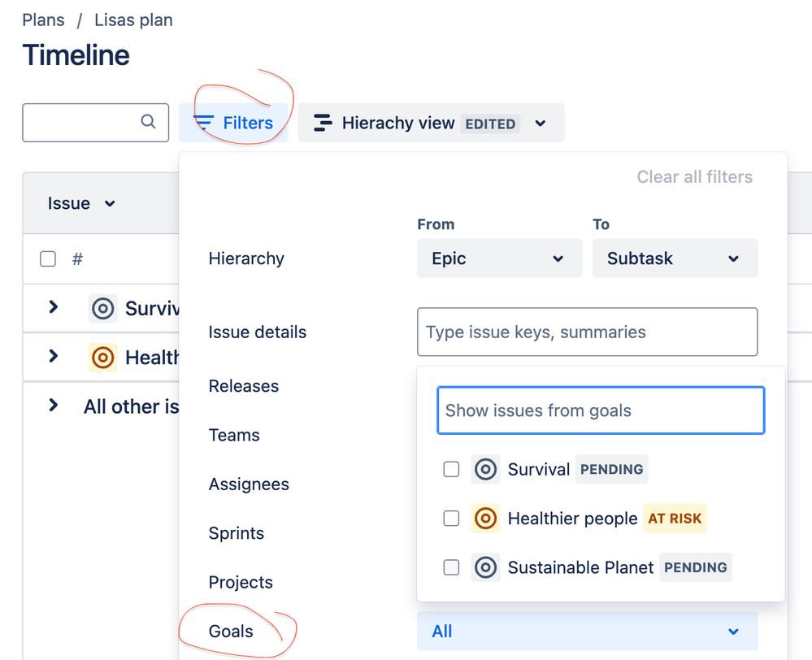Go to Plans breadcrumb
The image size is (812, 660).
pyautogui.click(x=44, y=20)
